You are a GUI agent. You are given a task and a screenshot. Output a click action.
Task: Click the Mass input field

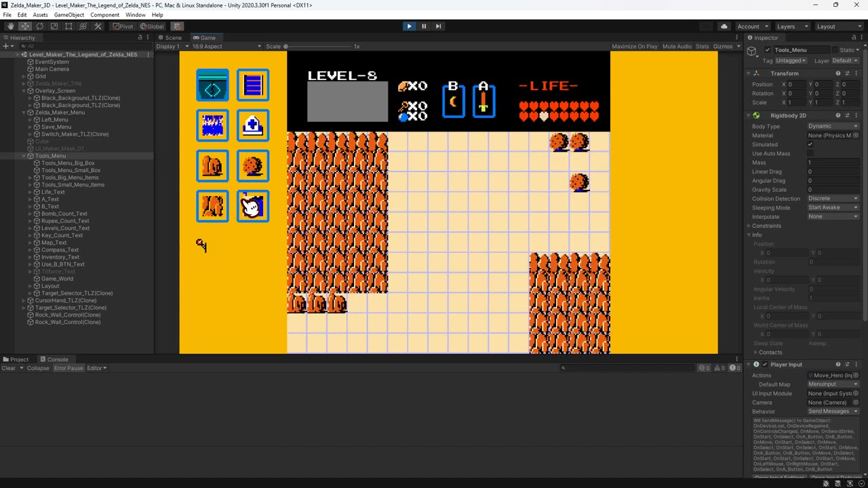coord(833,163)
